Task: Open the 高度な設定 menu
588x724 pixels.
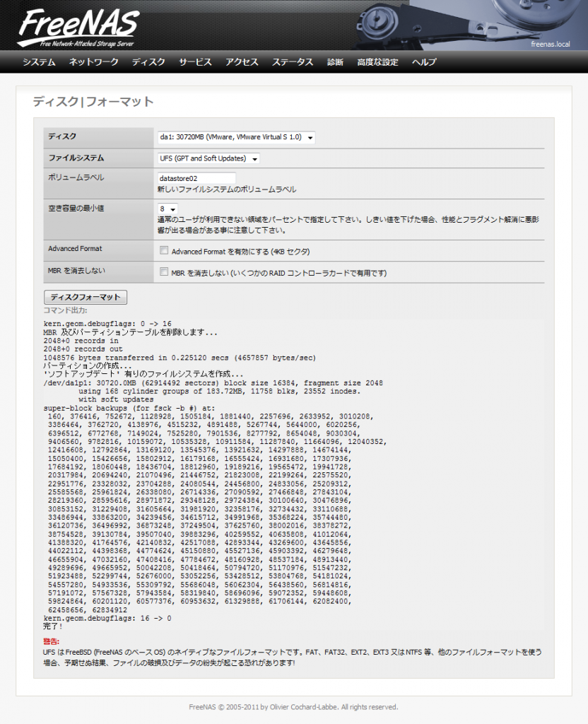Action: coord(377,62)
